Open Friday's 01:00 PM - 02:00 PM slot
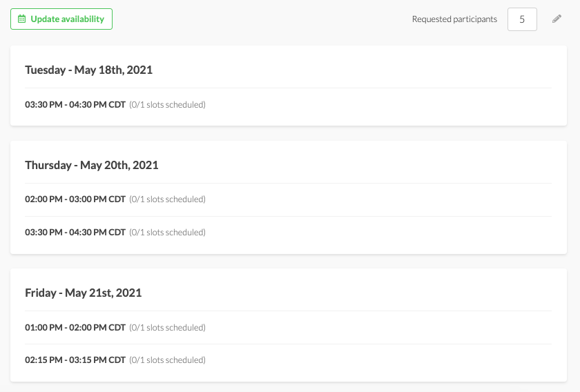 point(75,328)
